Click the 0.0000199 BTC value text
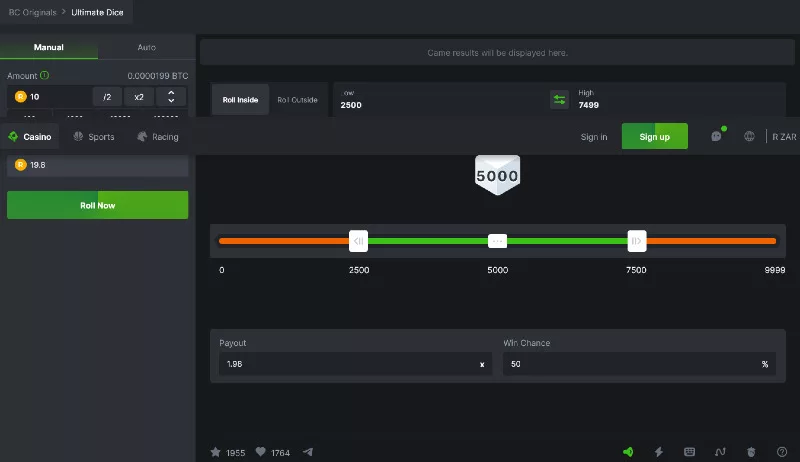 [158, 75]
